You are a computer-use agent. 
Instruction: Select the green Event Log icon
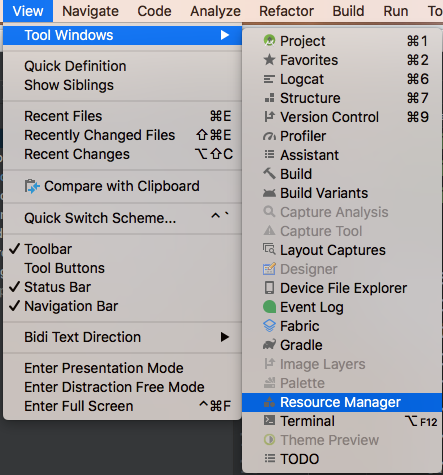pos(269,307)
